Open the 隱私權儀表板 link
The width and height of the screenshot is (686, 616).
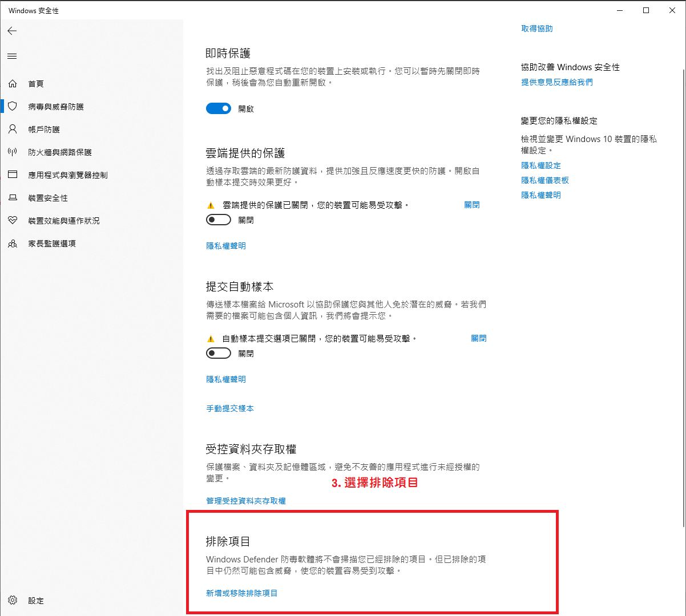pyautogui.click(x=545, y=180)
